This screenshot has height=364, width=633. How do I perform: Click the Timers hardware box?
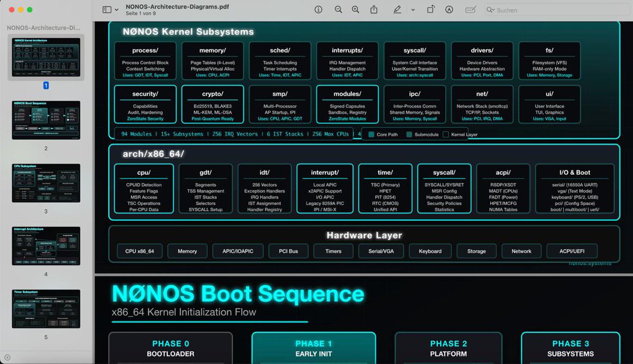point(333,251)
